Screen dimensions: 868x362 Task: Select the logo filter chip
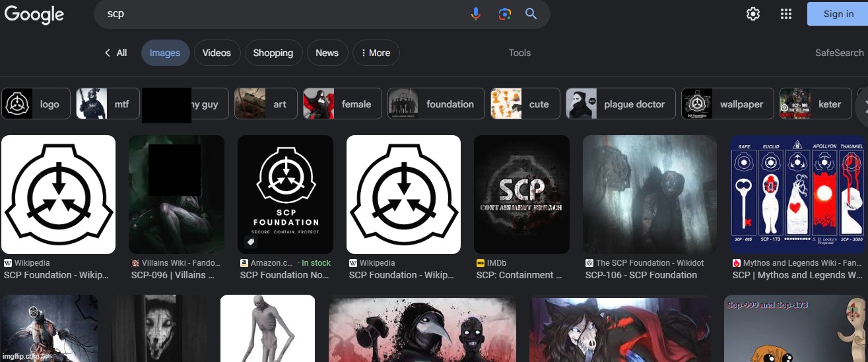[x=36, y=104]
